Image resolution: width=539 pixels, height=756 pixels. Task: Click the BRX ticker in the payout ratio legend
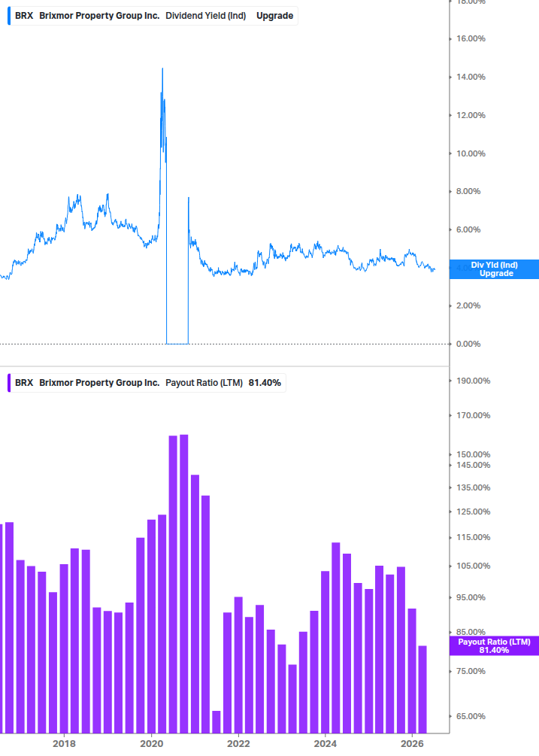(x=24, y=383)
